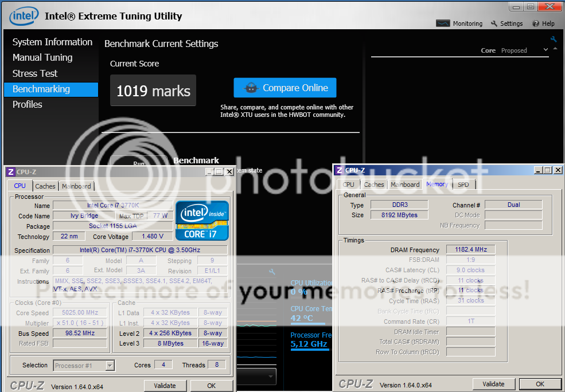Switch to the Caches tab in left CPU-Z
The image size is (565, 392).
click(x=45, y=186)
